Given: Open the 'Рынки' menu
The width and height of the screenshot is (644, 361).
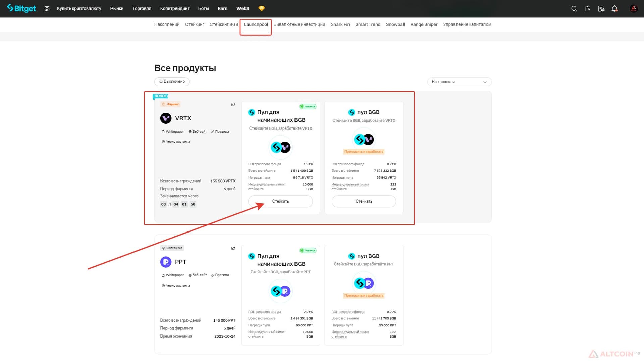Looking at the screenshot, I should pyautogui.click(x=117, y=8).
